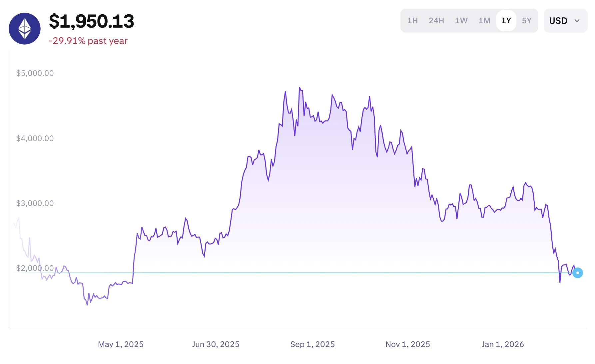Click the -29.91% past year text
The width and height of the screenshot is (595, 364).
(x=88, y=41)
